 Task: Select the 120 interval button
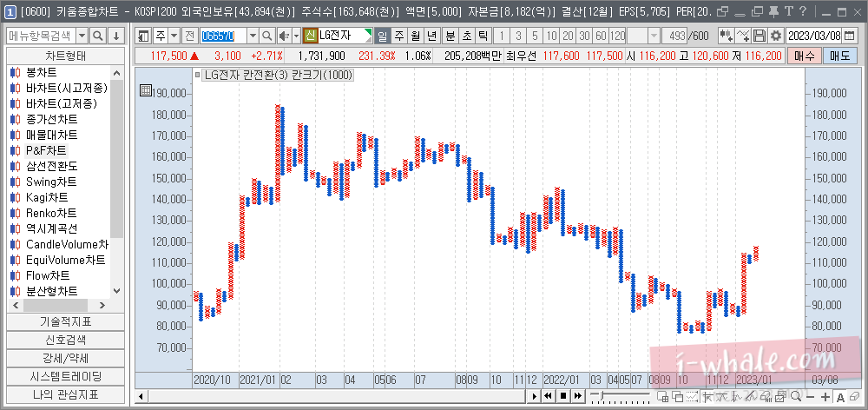point(617,36)
